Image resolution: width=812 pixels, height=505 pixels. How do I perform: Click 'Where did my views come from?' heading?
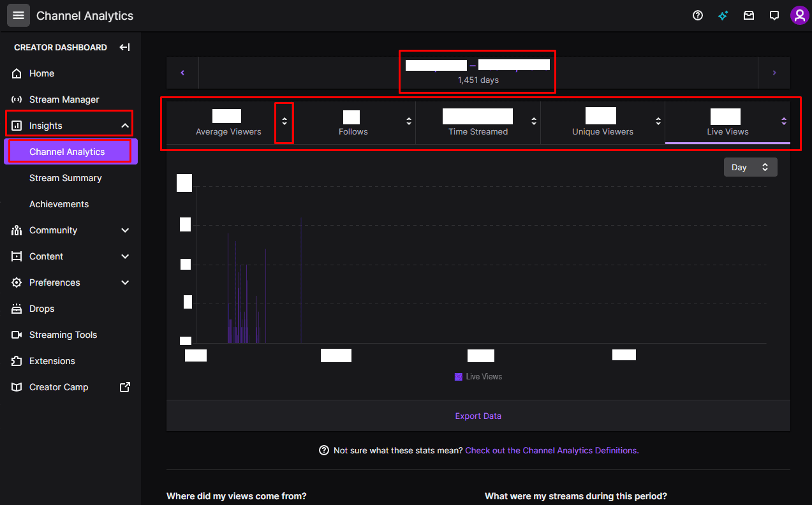(237, 495)
